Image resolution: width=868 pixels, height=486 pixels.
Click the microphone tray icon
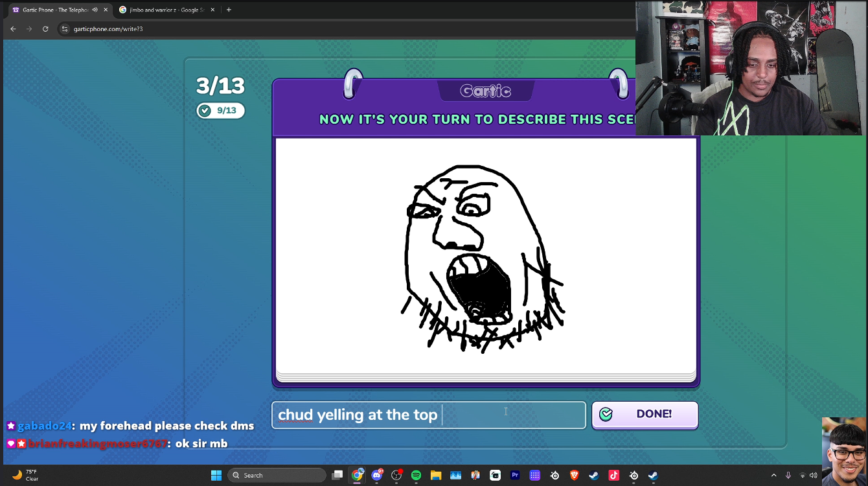(x=788, y=475)
